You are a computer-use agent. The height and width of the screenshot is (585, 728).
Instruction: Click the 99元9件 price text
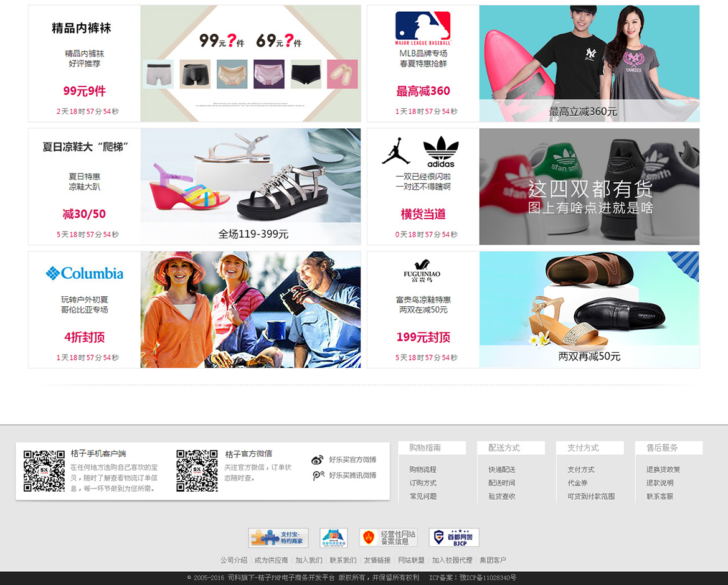(85, 91)
